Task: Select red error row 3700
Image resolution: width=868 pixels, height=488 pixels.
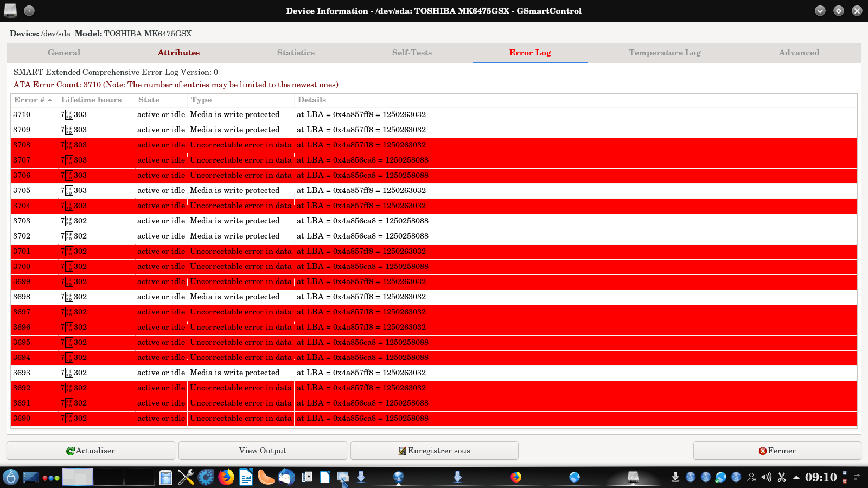Action: pos(434,266)
